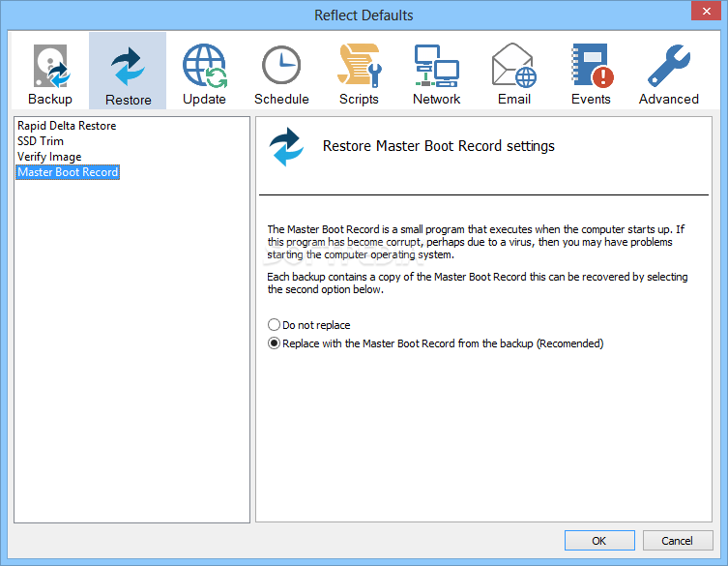Confirm settings with the OK button
The height and width of the screenshot is (566, 728).
[599, 541]
